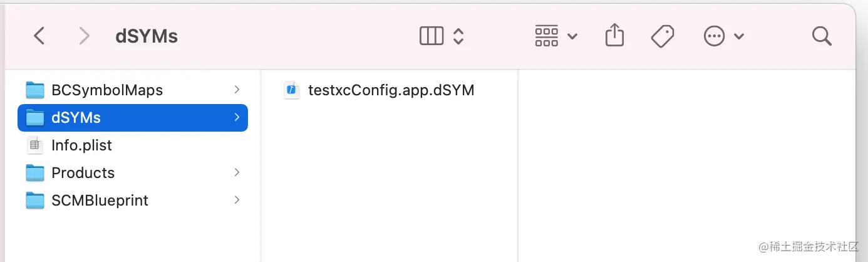This screenshot has height=262, width=868.
Task: Open the column view switcher
Action: [431, 36]
